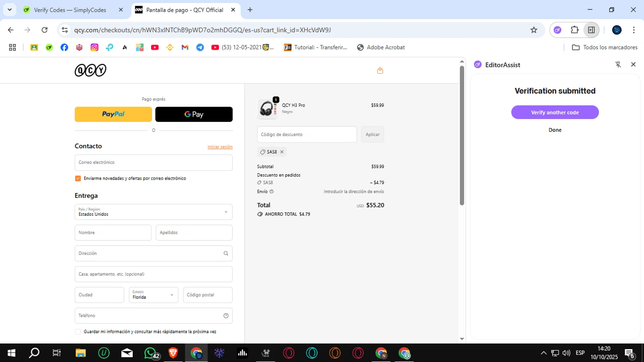Focus the Código de descuento field
This screenshot has height=362, width=644.
click(x=307, y=134)
